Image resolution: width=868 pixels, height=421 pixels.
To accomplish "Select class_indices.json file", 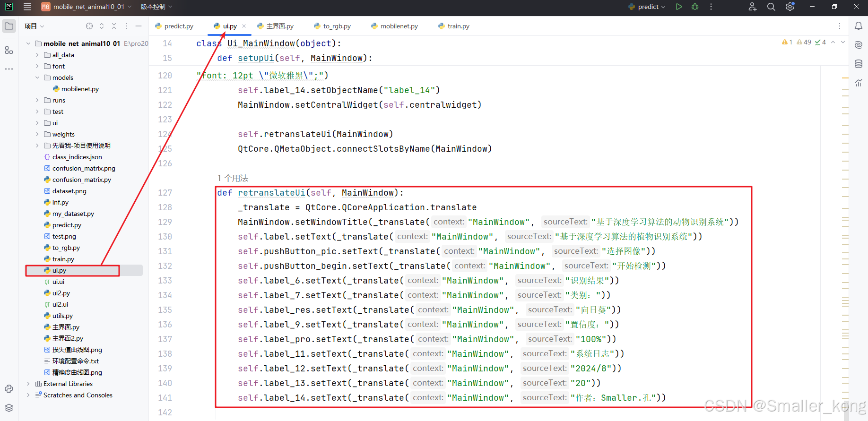I will pos(73,157).
